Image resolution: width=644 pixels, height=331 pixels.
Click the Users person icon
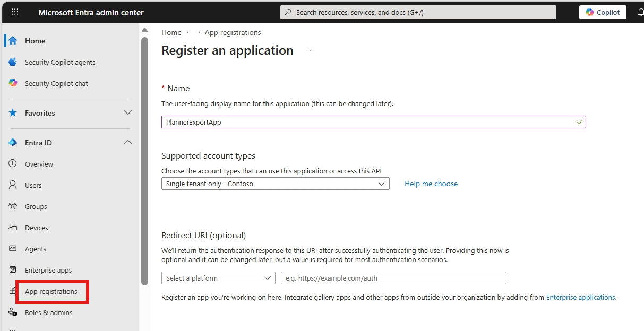13,185
